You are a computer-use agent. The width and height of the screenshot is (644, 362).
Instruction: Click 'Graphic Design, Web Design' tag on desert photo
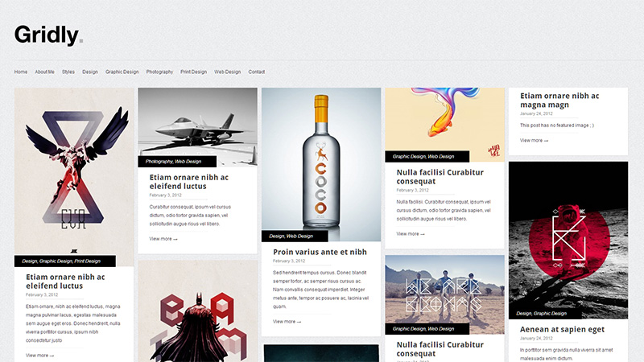point(427,329)
